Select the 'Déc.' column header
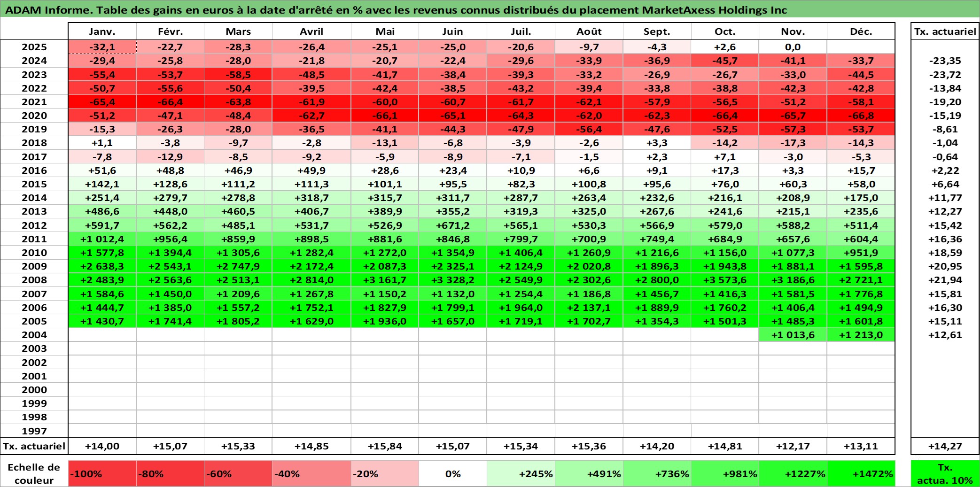The height and width of the screenshot is (487, 980). [x=861, y=31]
